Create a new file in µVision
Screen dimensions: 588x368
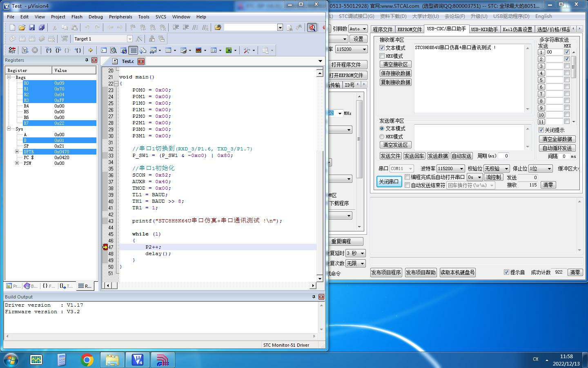[12, 27]
